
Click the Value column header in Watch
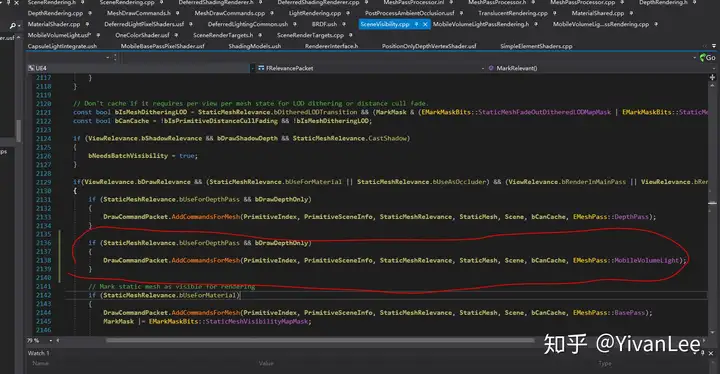click(x=266, y=363)
